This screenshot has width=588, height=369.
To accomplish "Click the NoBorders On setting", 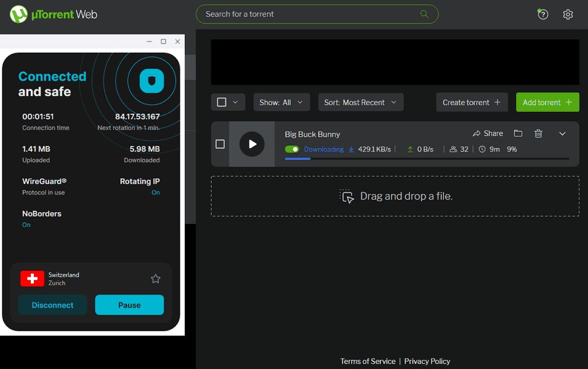I will [x=42, y=219].
